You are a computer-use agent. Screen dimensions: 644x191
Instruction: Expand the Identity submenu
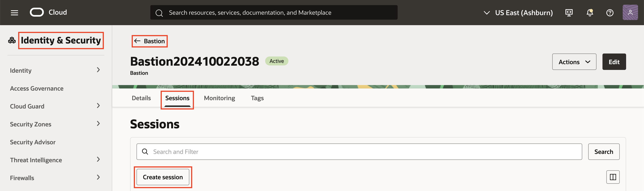pos(98,70)
